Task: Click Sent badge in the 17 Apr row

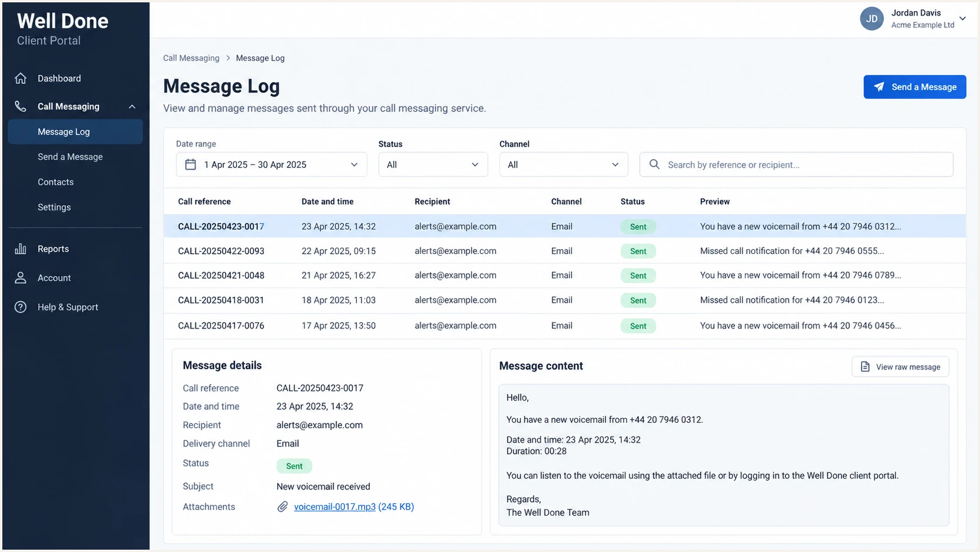Action: pos(638,326)
